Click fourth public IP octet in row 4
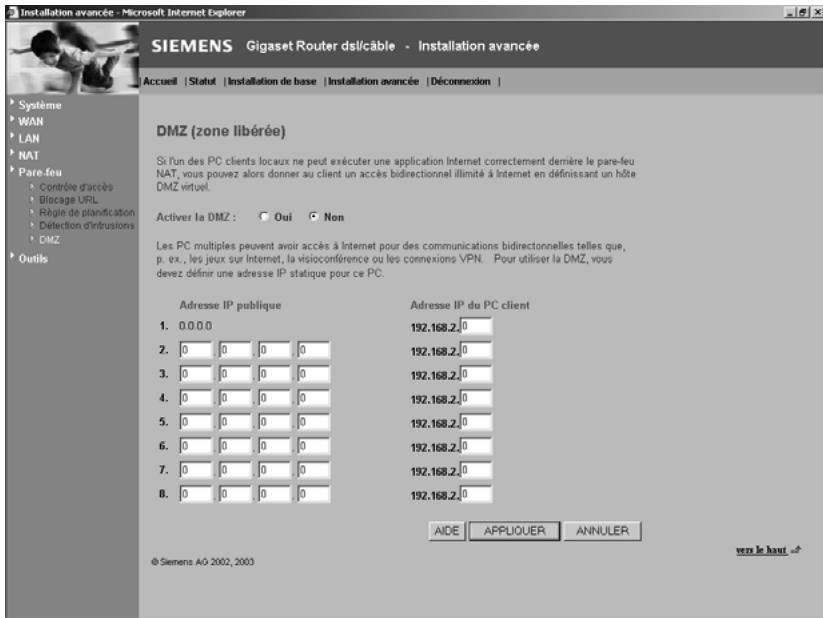Image resolution: width=823 pixels, height=618 pixels. (x=314, y=398)
